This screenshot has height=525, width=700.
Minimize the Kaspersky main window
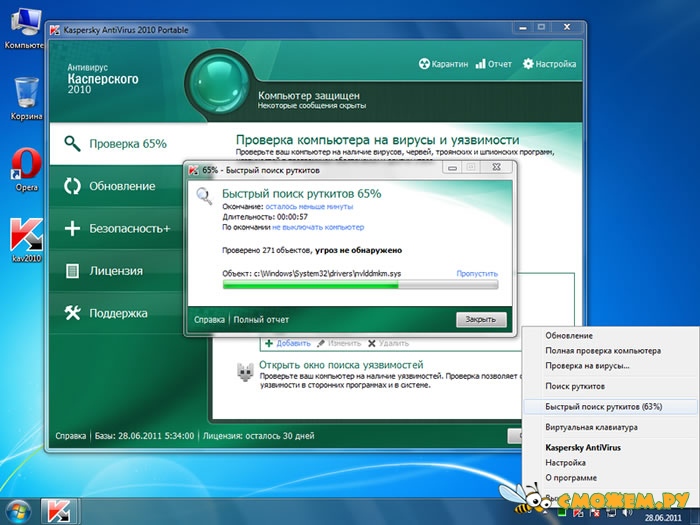pos(523,28)
